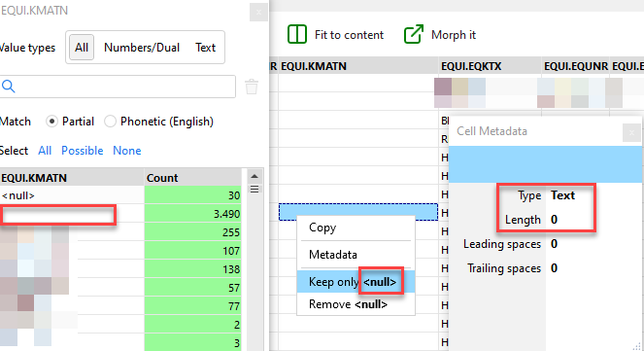Open the value list hamburger menu
The width and height of the screenshot is (644, 351).
tap(254, 189)
